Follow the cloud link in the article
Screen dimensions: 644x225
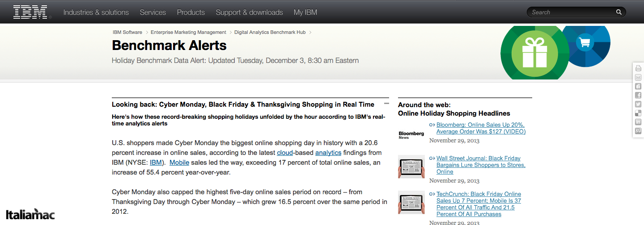285,153
